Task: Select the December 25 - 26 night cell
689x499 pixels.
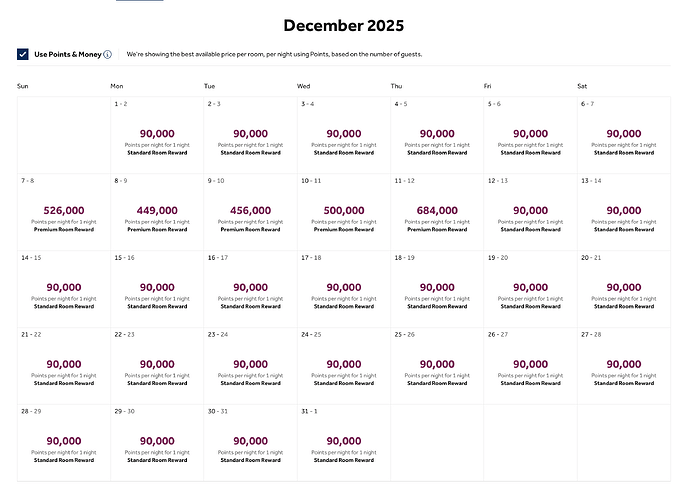Action: click(x=437, y=366)
